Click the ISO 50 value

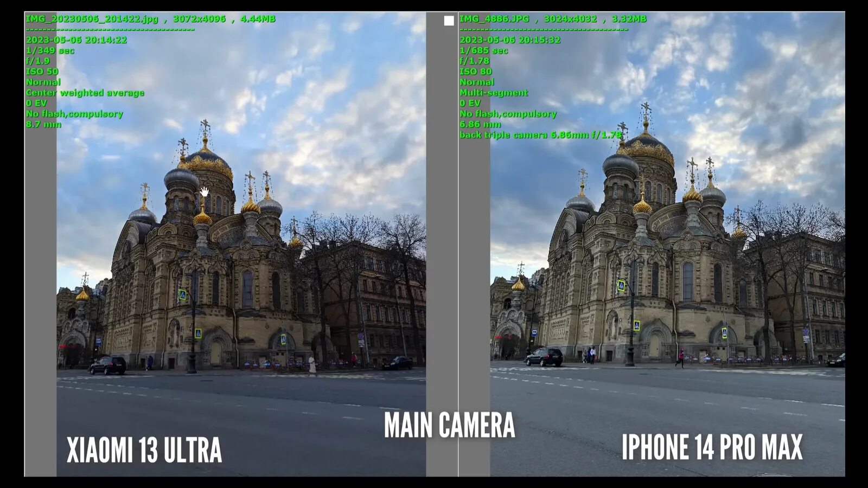tap(42, 72)
